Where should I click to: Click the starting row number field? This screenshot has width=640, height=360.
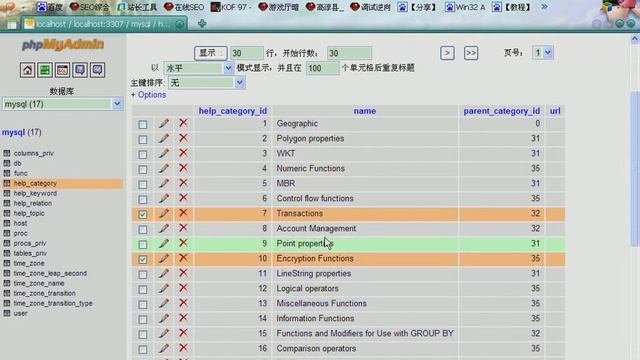tap(349, 53)
